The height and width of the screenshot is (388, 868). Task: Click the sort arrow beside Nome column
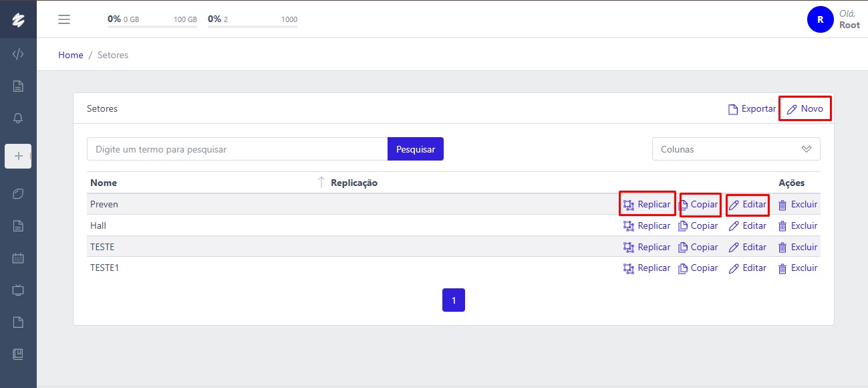(321, 183)
